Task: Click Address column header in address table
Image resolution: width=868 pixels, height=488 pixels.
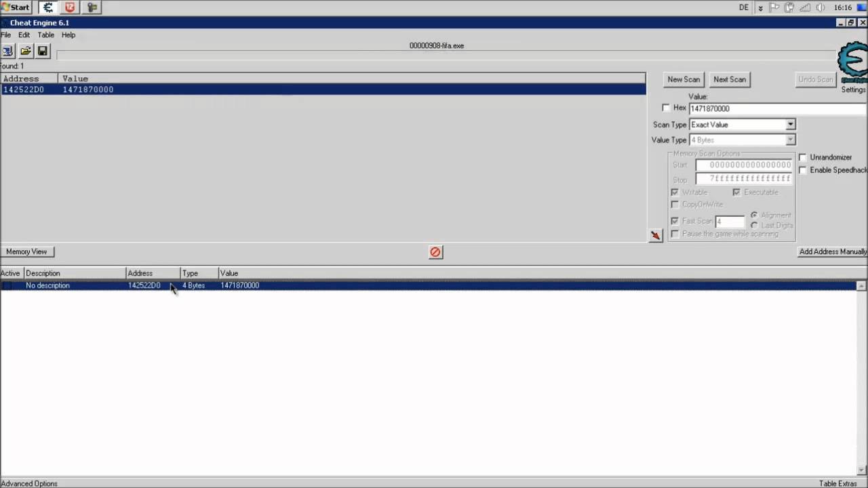Action: 153,273
